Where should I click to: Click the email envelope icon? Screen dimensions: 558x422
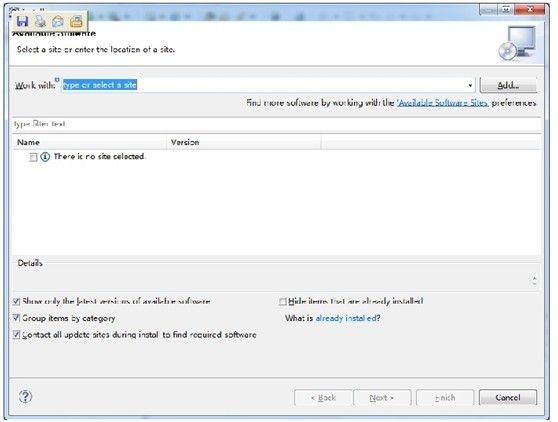pyautogui.click(x=58, y=22)
